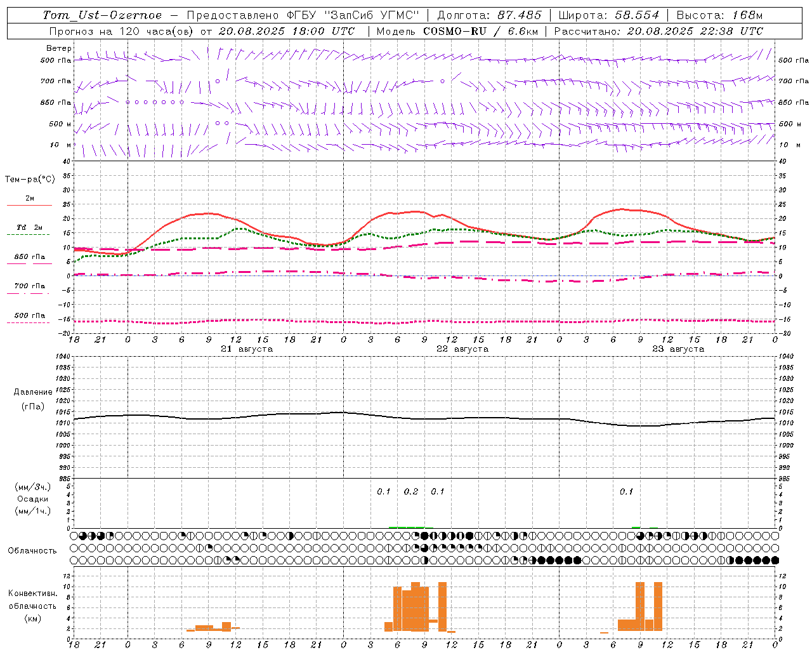
Task: Click the '(мм/1ч.)' precipitation unit label
Action: tap(32, 511)
